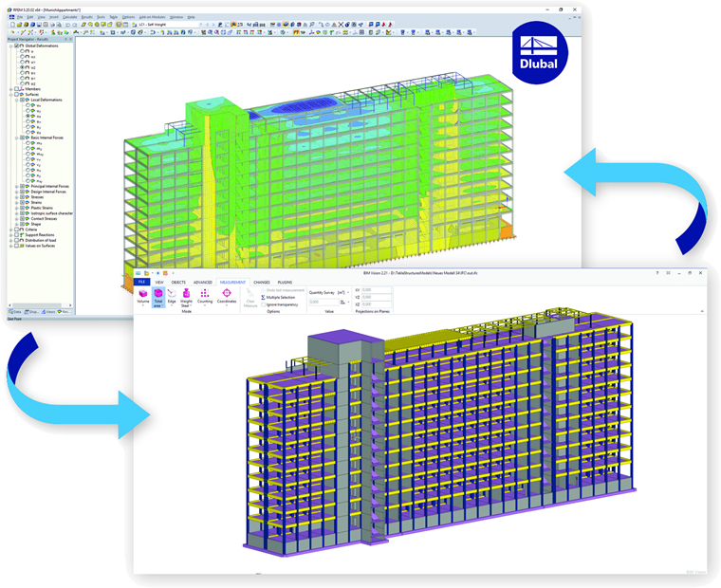Image resolution: width=721 pixels, height=588 pixels.
Task: Select Plastic Strains tree item
Action: 42,209
